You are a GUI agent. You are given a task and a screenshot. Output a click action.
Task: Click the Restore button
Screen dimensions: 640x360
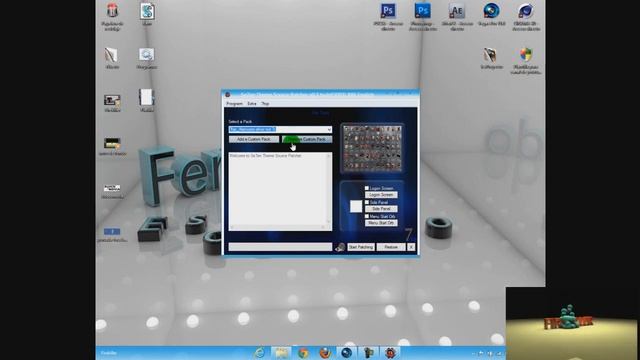pos(391,247)
